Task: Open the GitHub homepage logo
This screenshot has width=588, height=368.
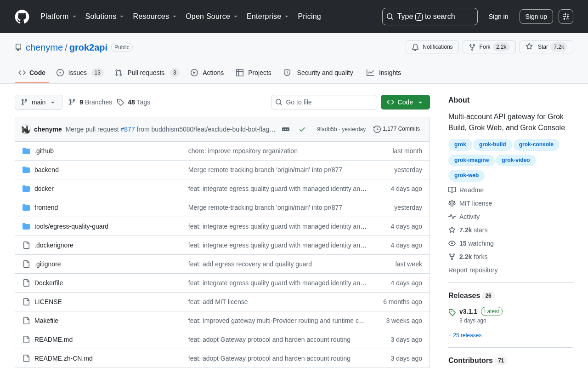Action: pyautogui.click(x=22, y=17)
